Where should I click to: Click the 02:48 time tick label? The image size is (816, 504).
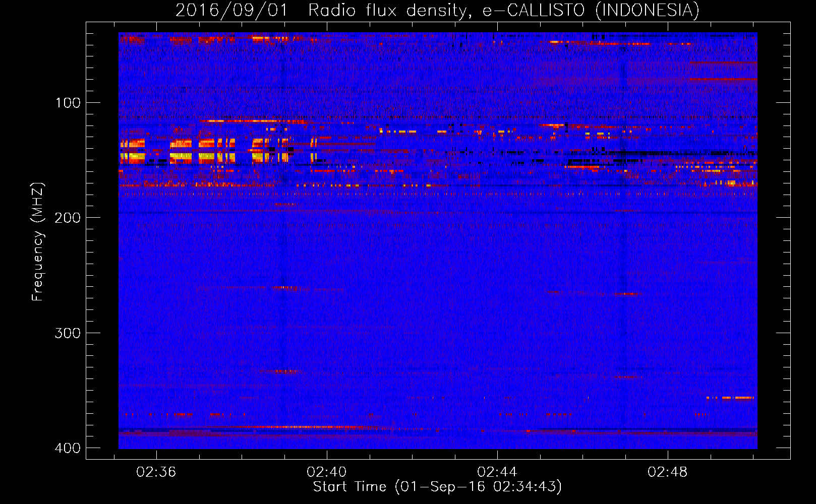668,472
